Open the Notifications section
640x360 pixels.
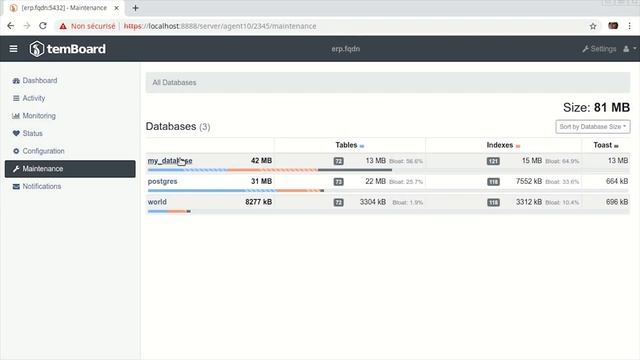tap(42, 186)
